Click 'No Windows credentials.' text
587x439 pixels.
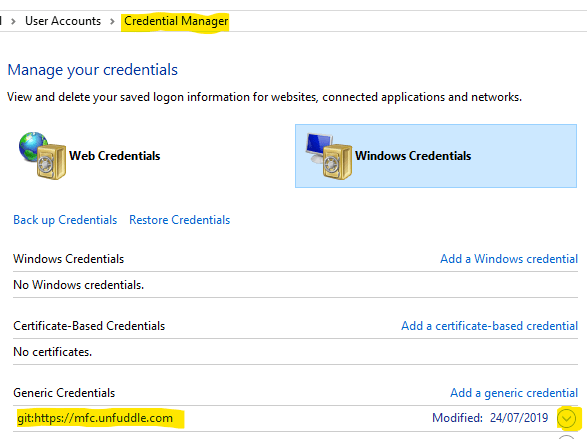[79, 285]
